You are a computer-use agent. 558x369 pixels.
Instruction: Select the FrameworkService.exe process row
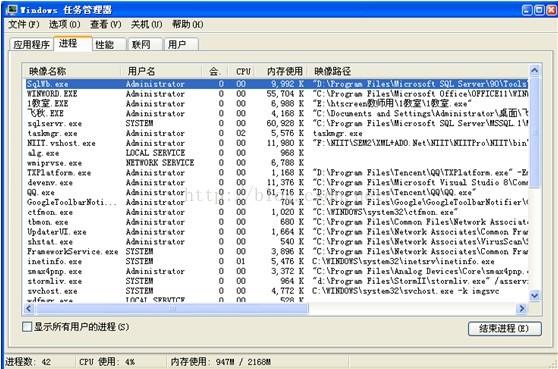click(x=277, y=252)
